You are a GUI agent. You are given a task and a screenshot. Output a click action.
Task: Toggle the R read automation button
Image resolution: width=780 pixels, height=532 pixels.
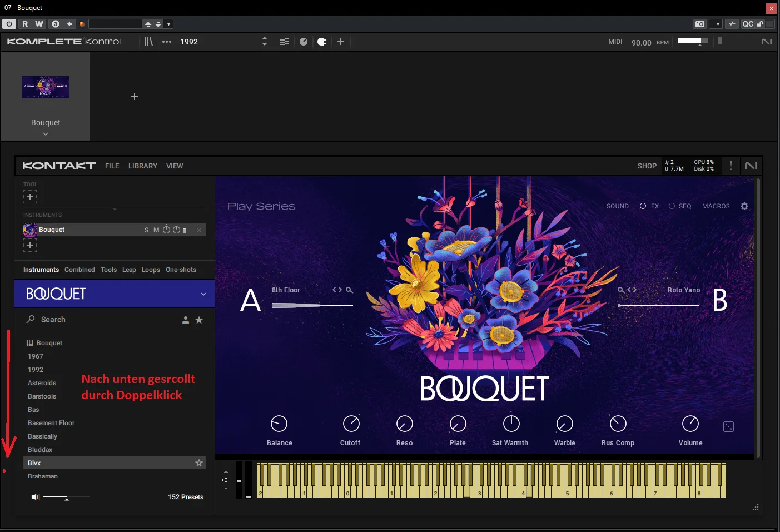click(x=25, y=24)
